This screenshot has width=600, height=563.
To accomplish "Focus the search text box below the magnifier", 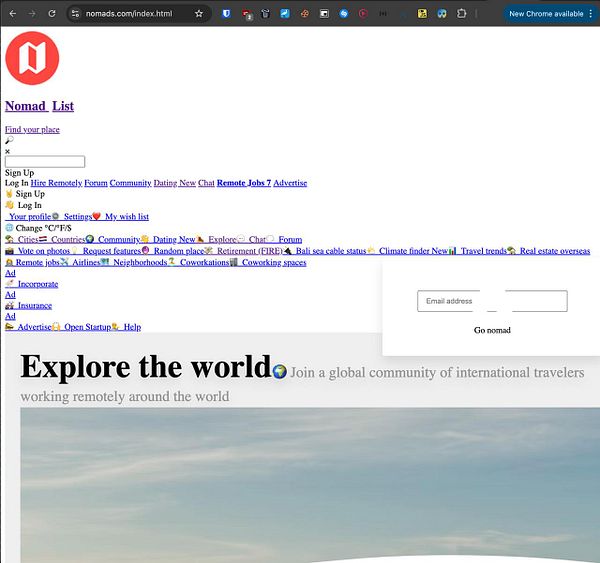I will [45, 162].
